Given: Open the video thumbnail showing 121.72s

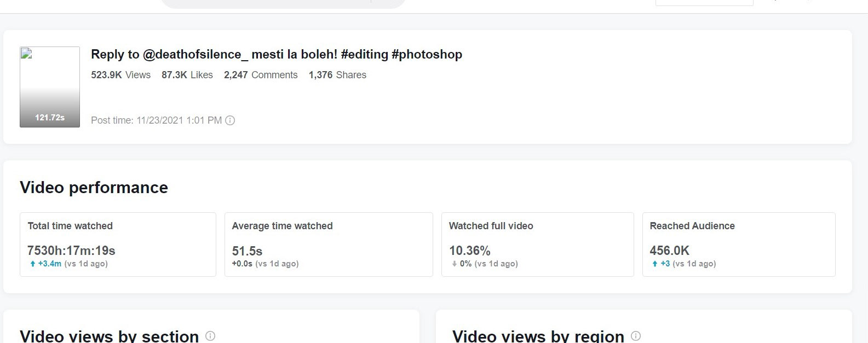Looking at the screenshot, I should point(50,88).
